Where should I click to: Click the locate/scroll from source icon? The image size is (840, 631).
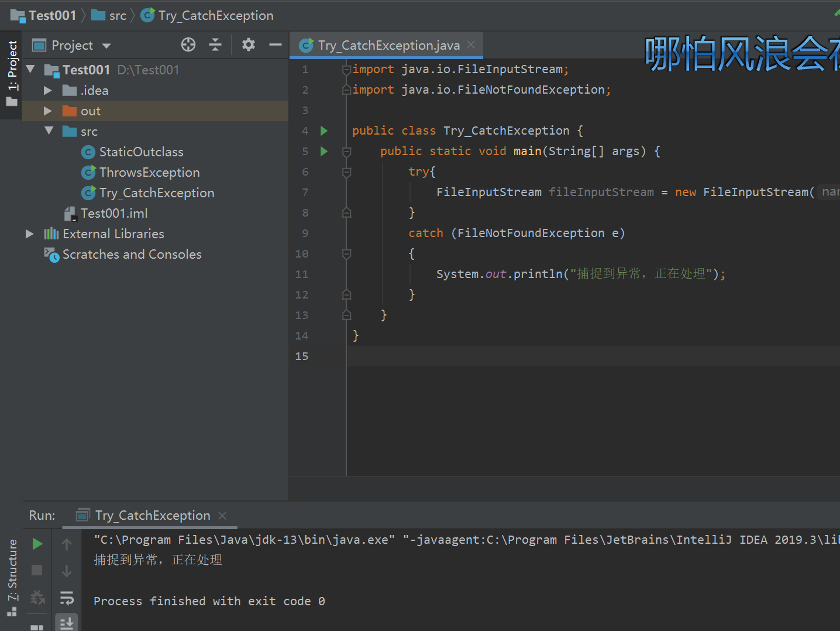188,44
